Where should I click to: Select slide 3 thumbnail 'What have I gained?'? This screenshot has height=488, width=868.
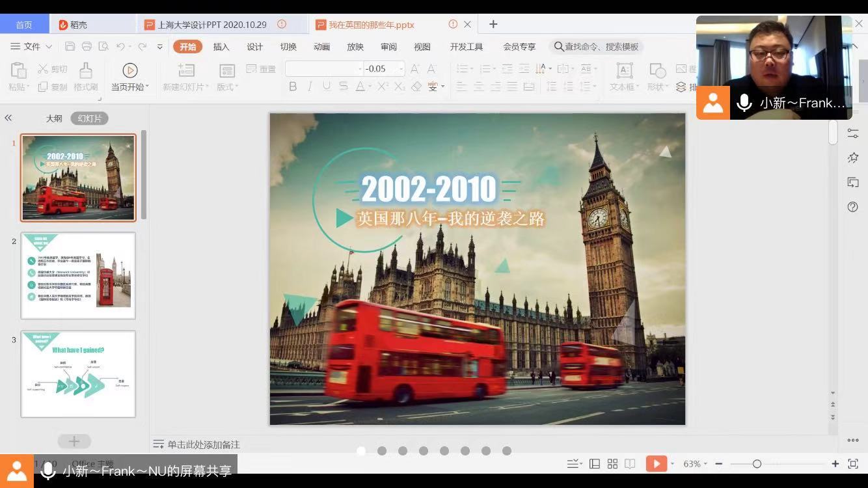[78, 374]
